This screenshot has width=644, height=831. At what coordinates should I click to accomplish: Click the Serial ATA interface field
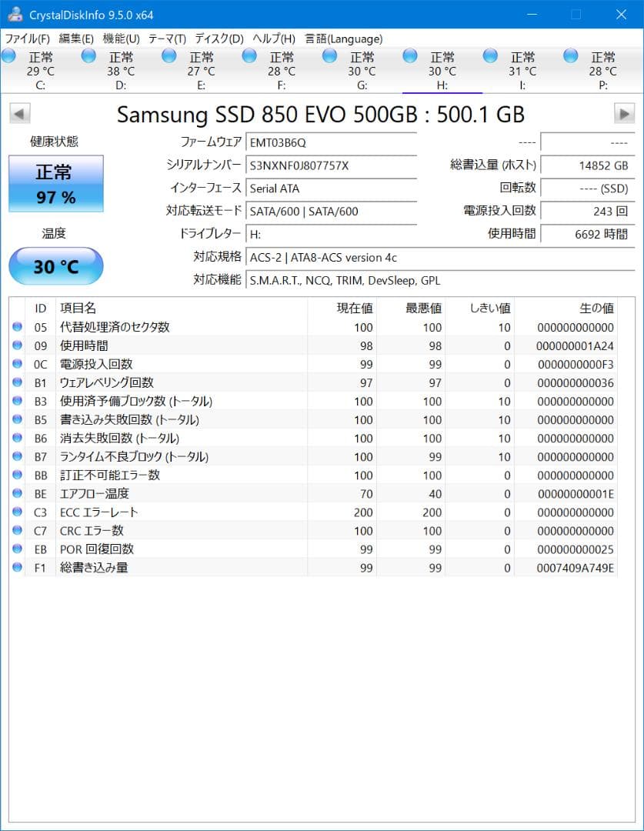tap(332, 189)
